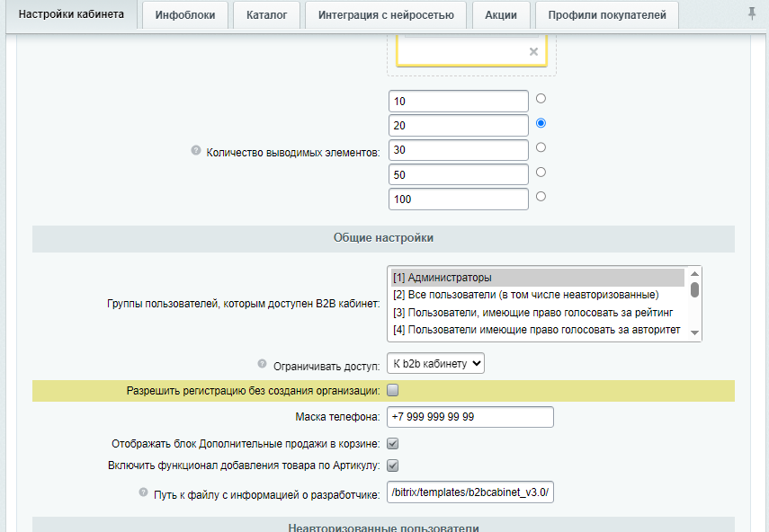This screenshot has width=769, height=532.
Task: Click the input field containing 100
Action: pyautogui.click(x=459, y=199)
